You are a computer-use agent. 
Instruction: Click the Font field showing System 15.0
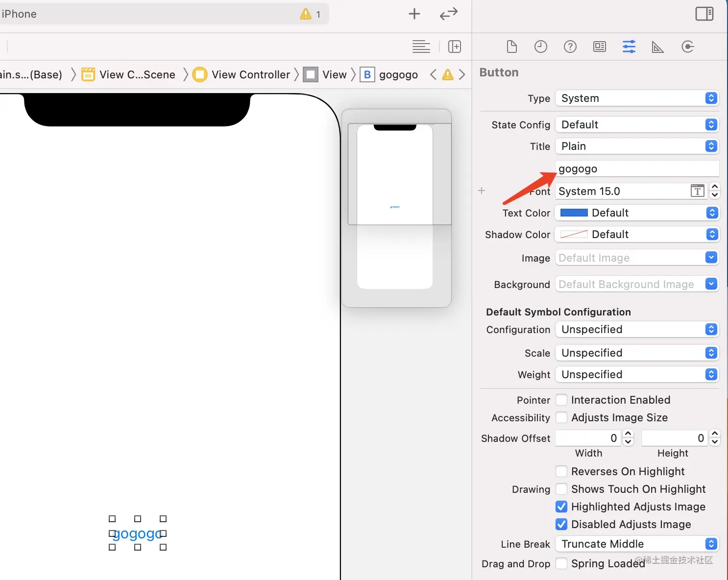pyautogui.click(x=622, y=191)
